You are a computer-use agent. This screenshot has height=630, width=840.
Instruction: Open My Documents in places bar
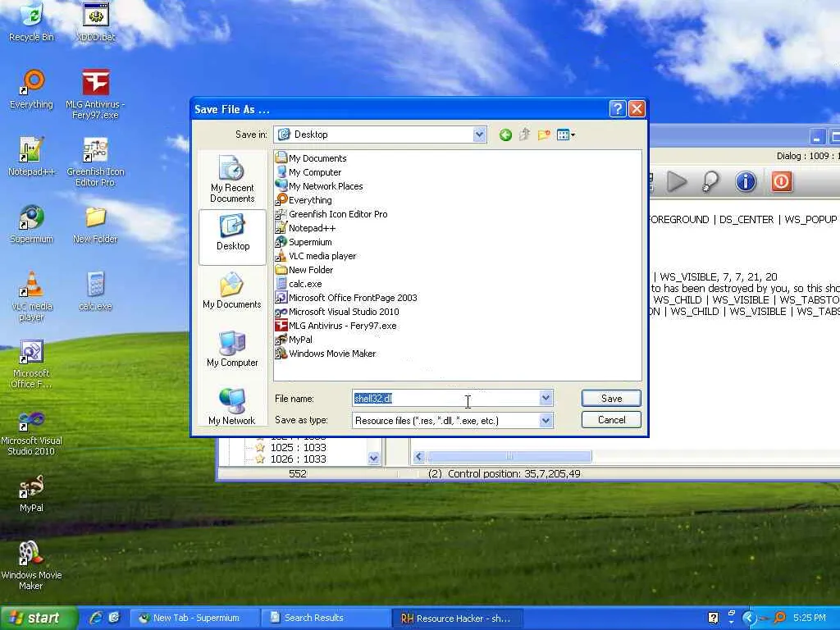coord(232,290)
